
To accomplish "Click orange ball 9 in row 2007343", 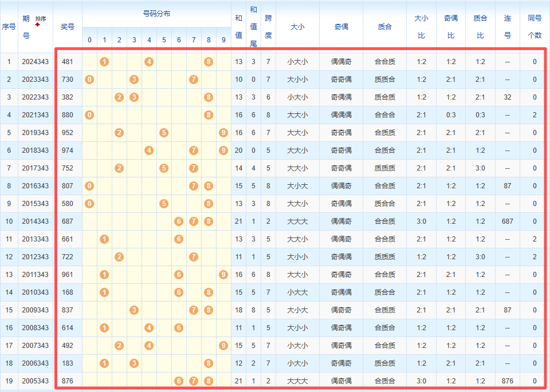I will pos(223,346).
